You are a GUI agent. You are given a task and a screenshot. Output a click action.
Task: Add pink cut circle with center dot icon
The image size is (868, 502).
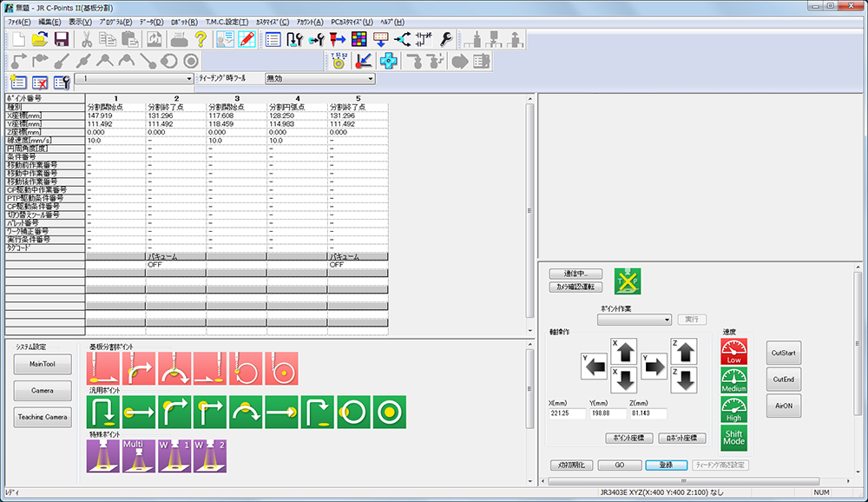pyautogui.click(x=282, y=368)
